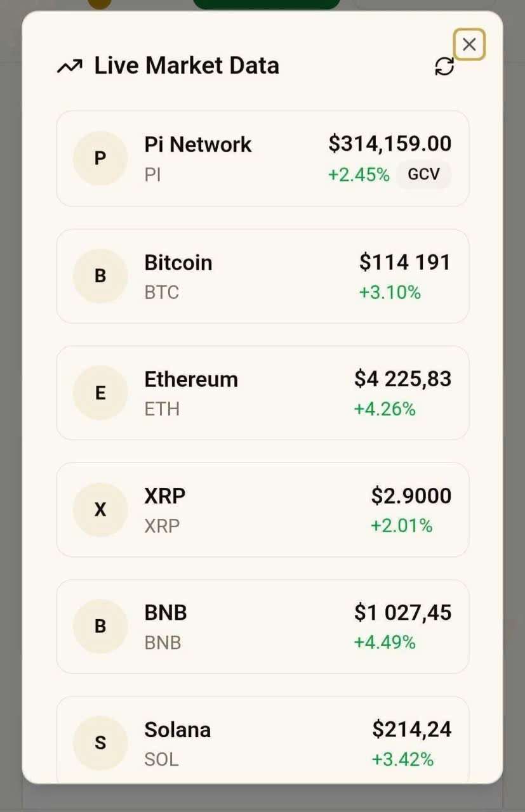The height and width of the screenshot is (812, 525).
Task: Click the trending arrow icon beside title
Action: 69,66
